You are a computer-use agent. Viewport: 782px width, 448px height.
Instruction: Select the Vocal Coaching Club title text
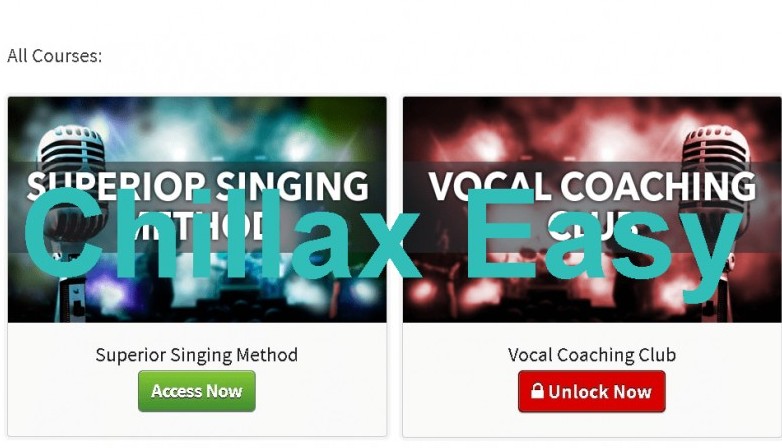click(591, 355)
